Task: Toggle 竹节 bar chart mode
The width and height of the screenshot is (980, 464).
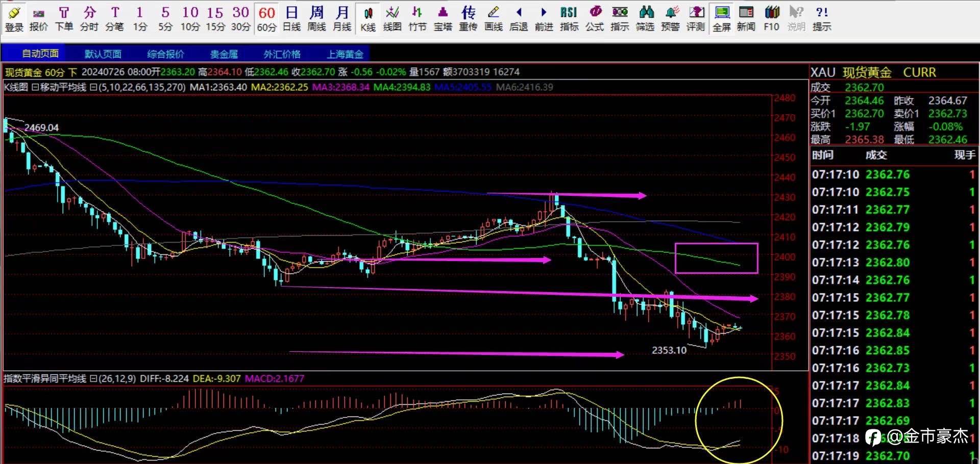Action: pos(417,19)
